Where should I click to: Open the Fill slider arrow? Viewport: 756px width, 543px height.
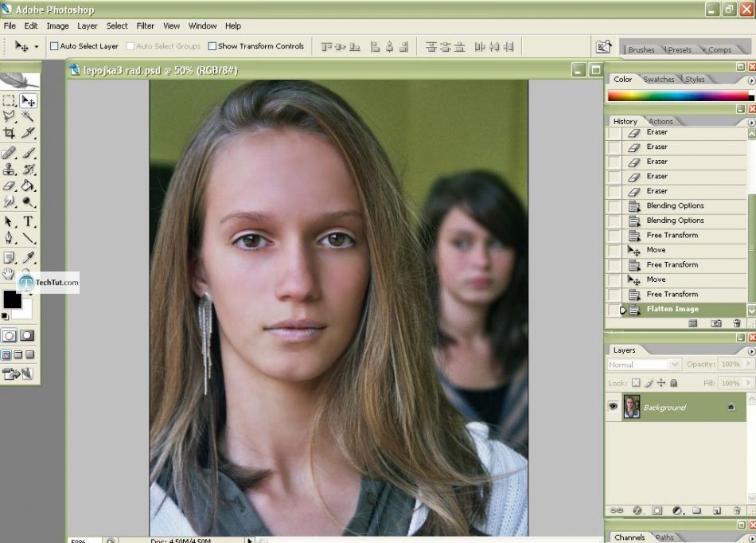point(748,383)
